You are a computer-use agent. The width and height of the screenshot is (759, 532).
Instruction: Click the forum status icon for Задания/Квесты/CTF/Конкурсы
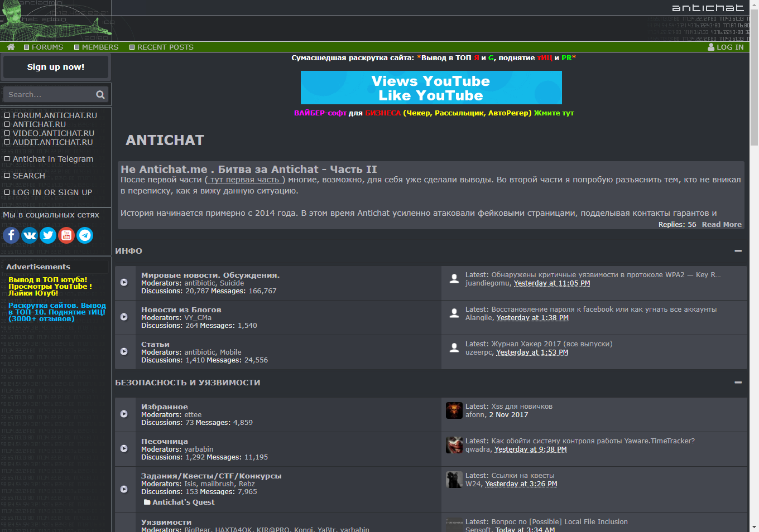coord(124,489)
